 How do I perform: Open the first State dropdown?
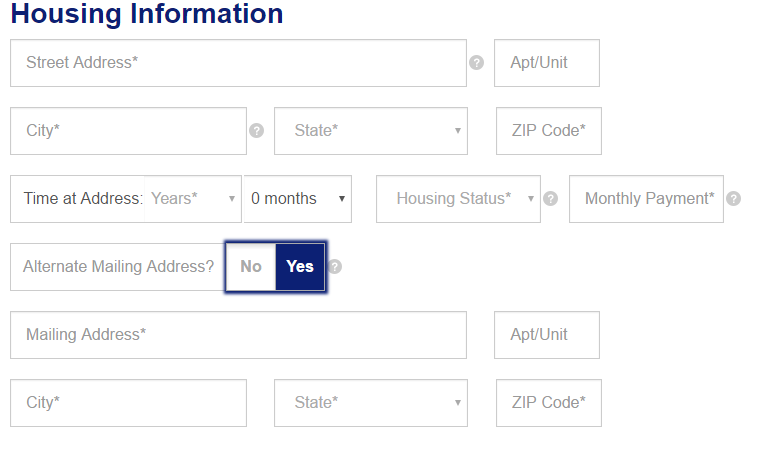371,131
